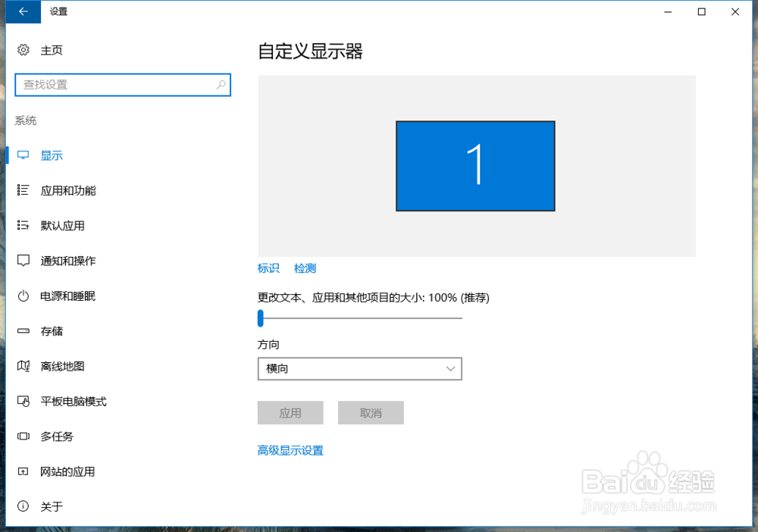Open 高级显示设置 link
758x532 pixels.
pos(290,450)
